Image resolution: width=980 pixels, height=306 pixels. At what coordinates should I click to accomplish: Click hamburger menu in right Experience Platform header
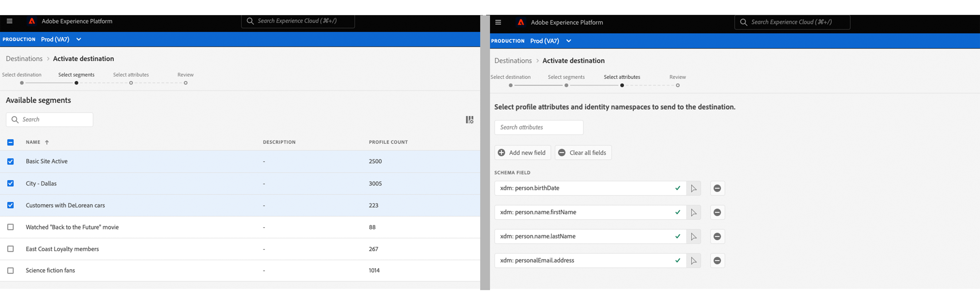click(x=498, y=22)
